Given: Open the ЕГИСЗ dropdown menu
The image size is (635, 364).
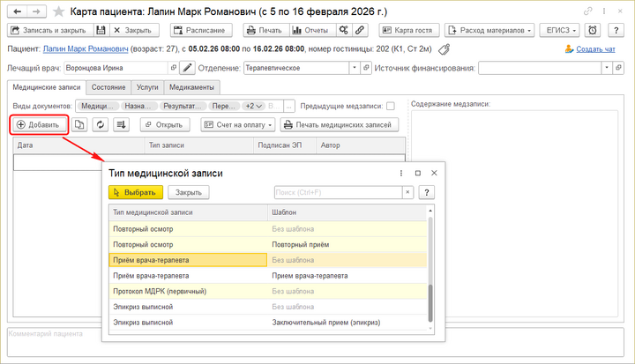Looking at the screenshot, I should 562,30.
